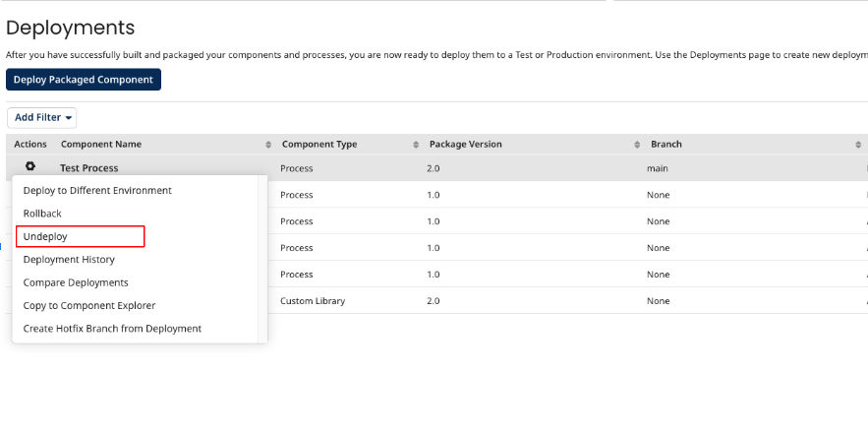Sort by Component Name using its sort arrows
This screenshot has width=868, height=434.
pos(269,145)
